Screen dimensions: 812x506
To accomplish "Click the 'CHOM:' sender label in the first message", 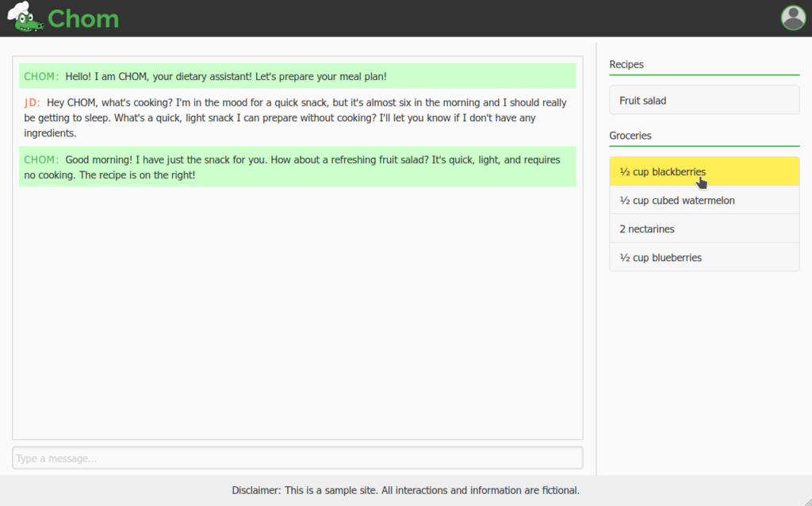I will (41, 76).
